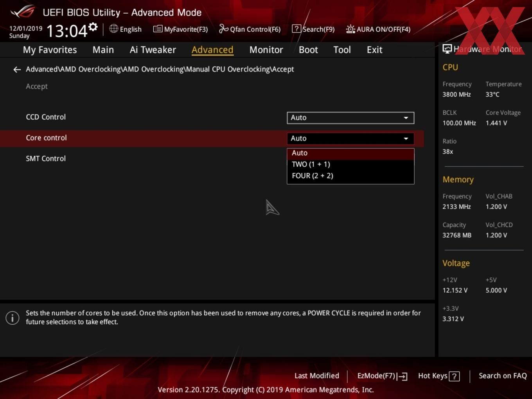The width and height of the screenshot is (532, 399).
Task: Click CPU frequency value 3800 MHz
Action: coord(457,94)
